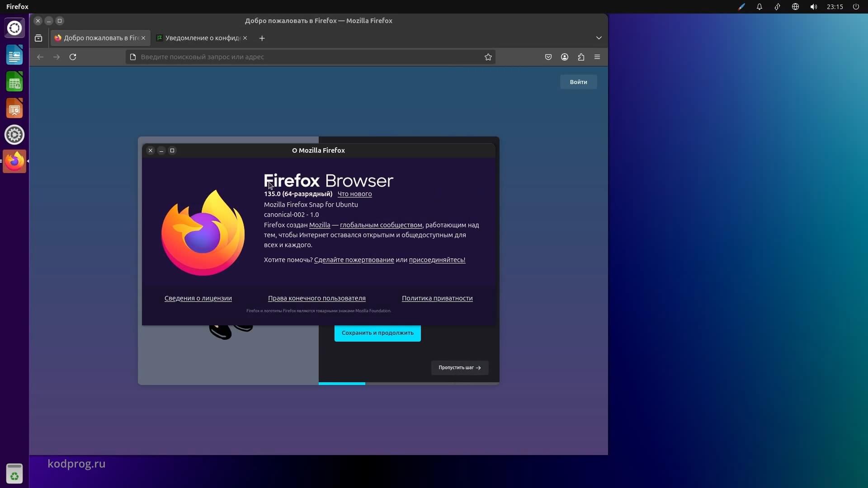Open the extensions puzzle icon
868x488 pixels.
581,57
